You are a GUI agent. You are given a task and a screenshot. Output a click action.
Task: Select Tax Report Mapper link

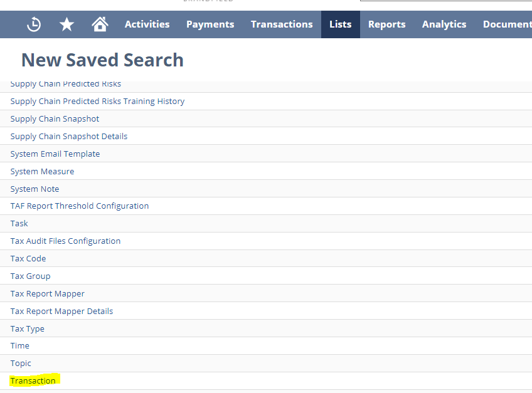tap(47, 293)
